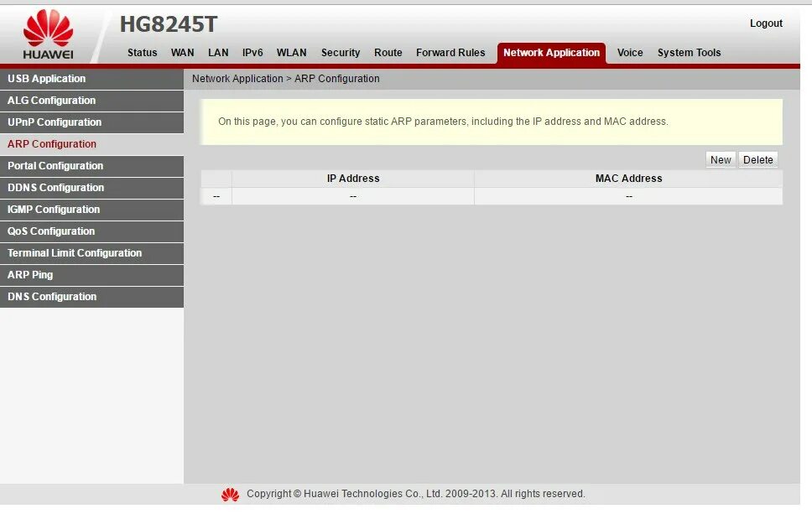Select ARP Configuration in the sidebar
The image size is (812, 519).
pyautogui.click(x=91, y=144)
